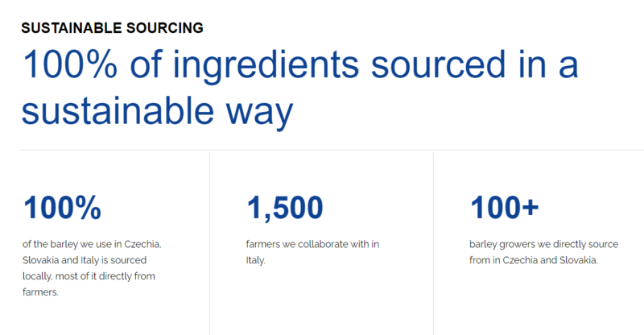
Task: Click the word 'farmers.' in first column
Action: coord(40,292)
